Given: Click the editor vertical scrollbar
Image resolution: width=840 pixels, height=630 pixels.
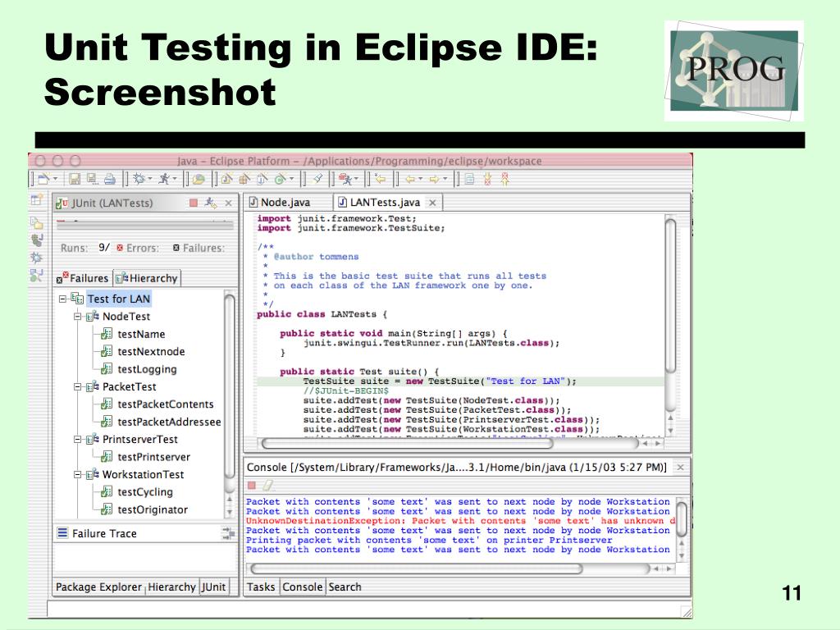Looking at the screenshot, I should click(670, 325).
